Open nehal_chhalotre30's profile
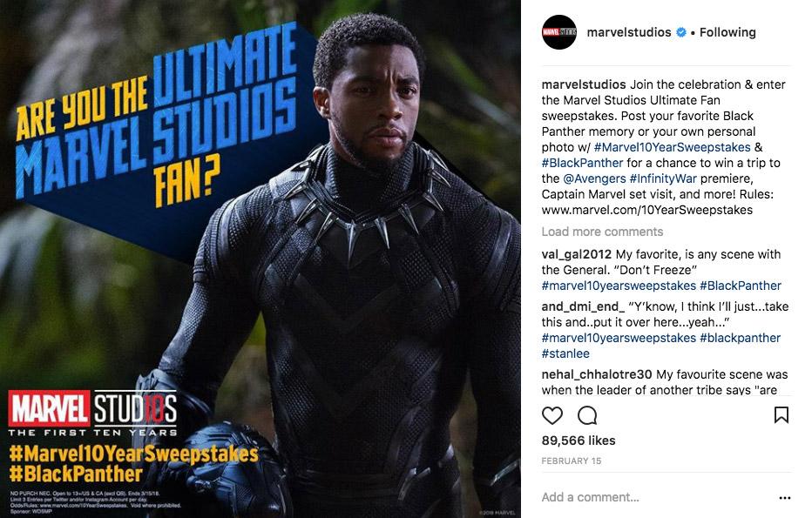The image size is (812, 518). tap(597, 374)
